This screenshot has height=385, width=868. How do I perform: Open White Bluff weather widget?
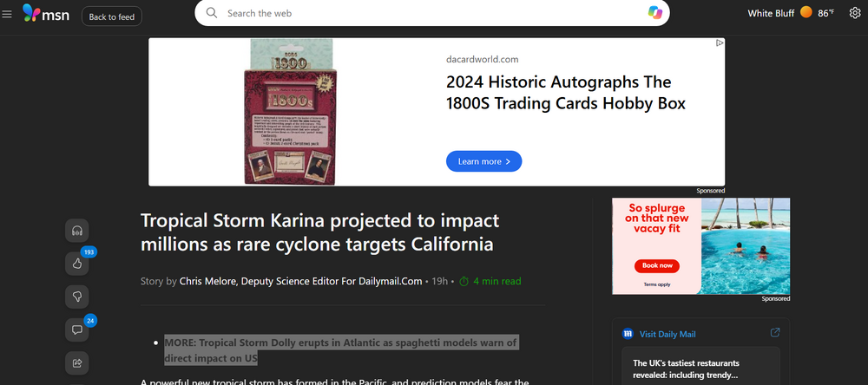tap(791, 13)
